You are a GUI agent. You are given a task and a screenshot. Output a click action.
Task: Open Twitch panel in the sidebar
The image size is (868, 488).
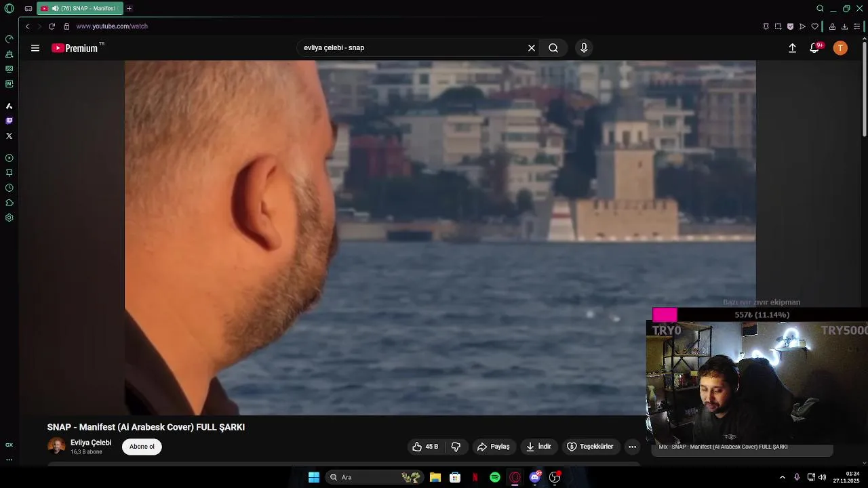9,121
